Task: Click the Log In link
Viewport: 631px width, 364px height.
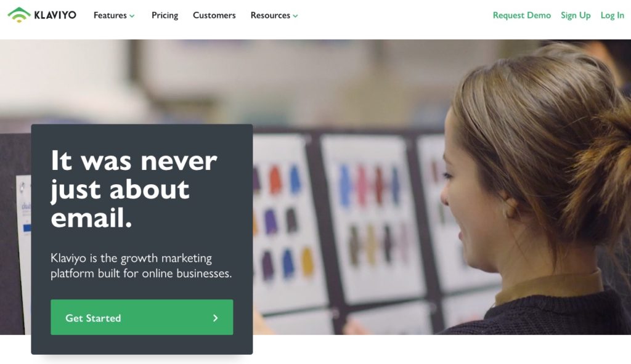Action: [612, 15]
